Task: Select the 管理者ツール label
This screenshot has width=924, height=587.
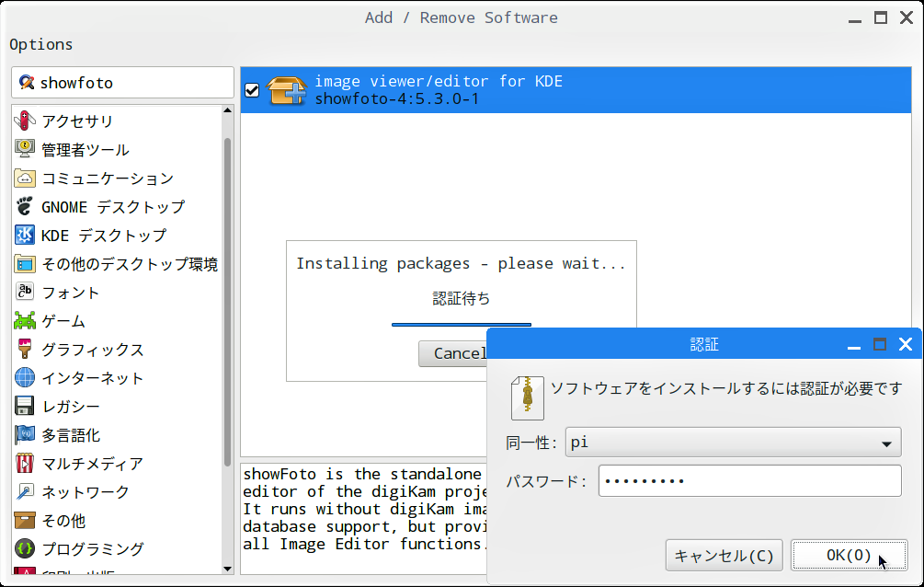Action: pos(85,149)
